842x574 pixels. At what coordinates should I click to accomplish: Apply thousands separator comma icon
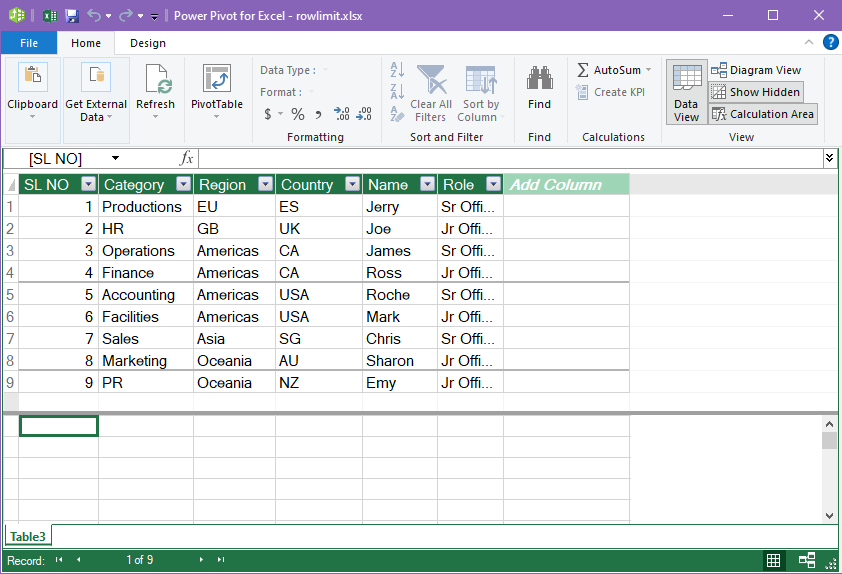(318, 114)
